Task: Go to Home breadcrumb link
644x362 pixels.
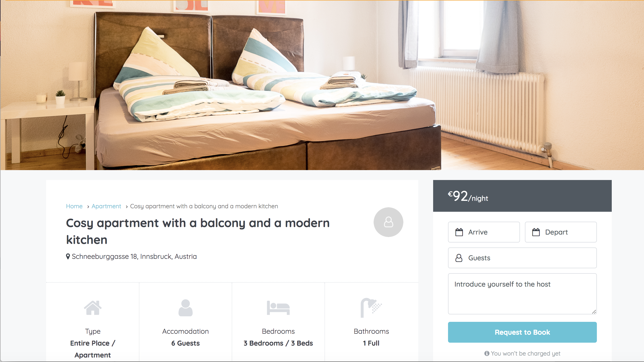Action: pos(74,206)
